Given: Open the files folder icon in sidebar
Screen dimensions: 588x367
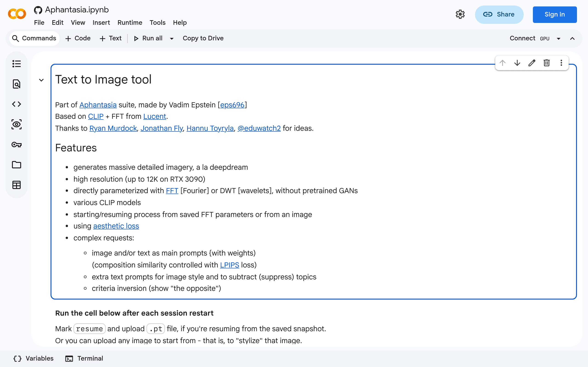Looking at the screenshot, I should [x=17, y=165].
